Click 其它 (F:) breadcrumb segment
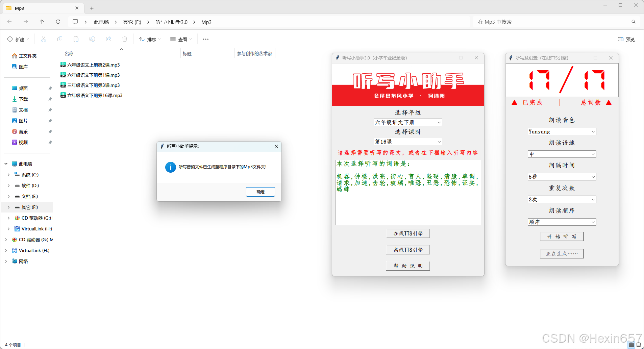 pos(132,22)
